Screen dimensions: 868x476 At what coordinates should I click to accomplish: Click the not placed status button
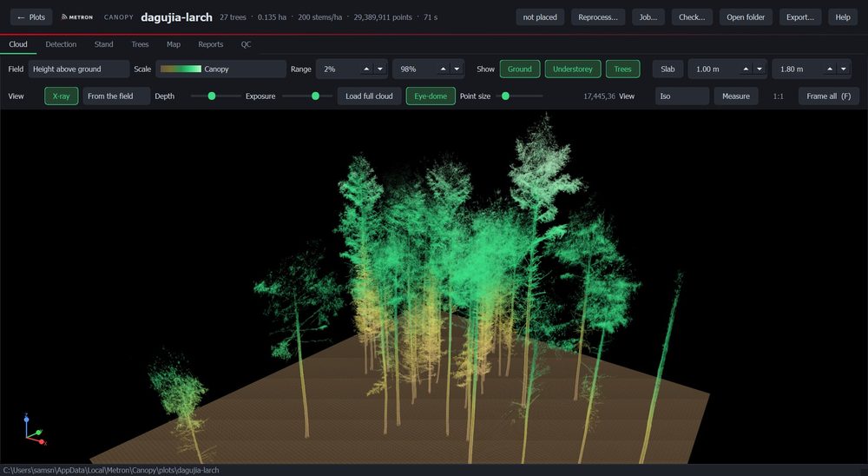[x=540, y=17]
